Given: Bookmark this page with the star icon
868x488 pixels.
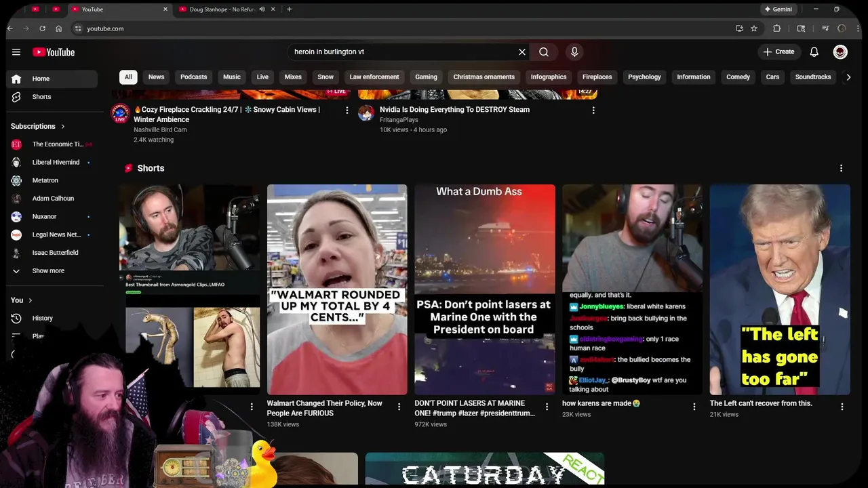Looking at the screenshot, I should (754, 28).
